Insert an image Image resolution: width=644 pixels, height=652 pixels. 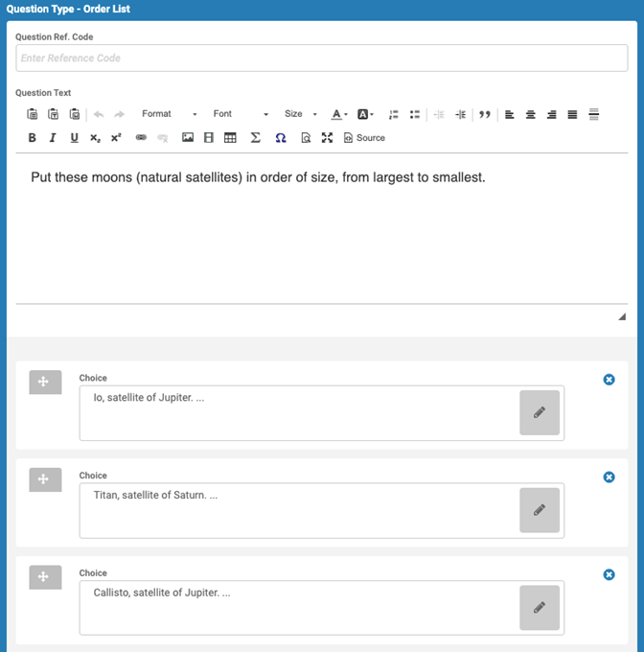tap(188, 138)
